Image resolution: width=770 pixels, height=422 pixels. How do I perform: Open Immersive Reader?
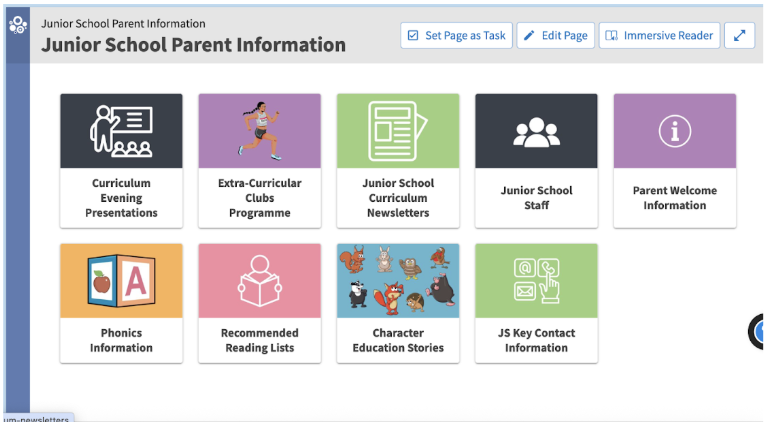coord(660,35)
